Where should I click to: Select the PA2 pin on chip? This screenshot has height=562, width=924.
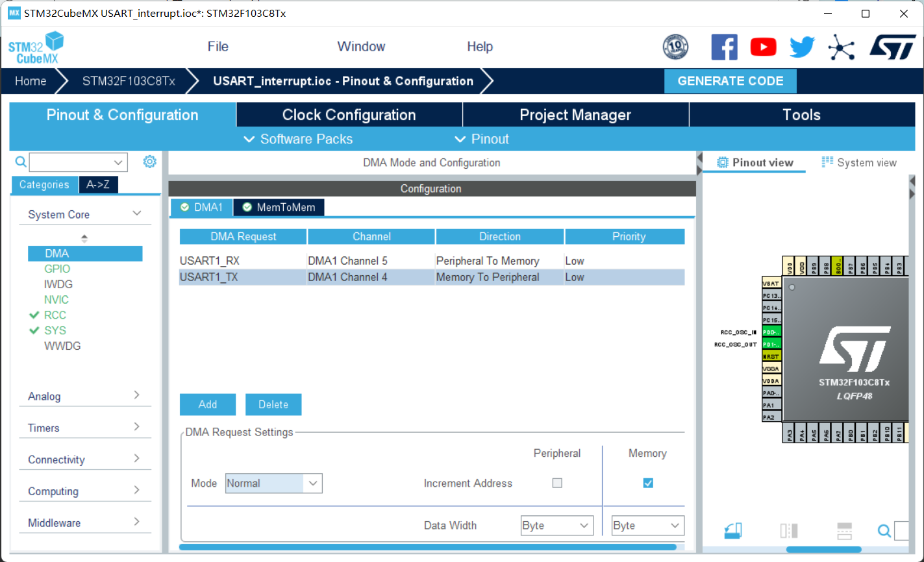point(771,418)
